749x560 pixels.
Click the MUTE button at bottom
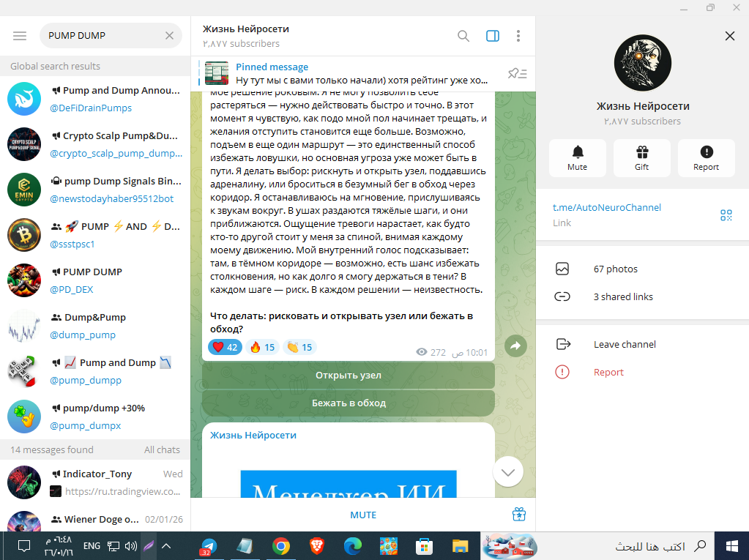[363, 515]
